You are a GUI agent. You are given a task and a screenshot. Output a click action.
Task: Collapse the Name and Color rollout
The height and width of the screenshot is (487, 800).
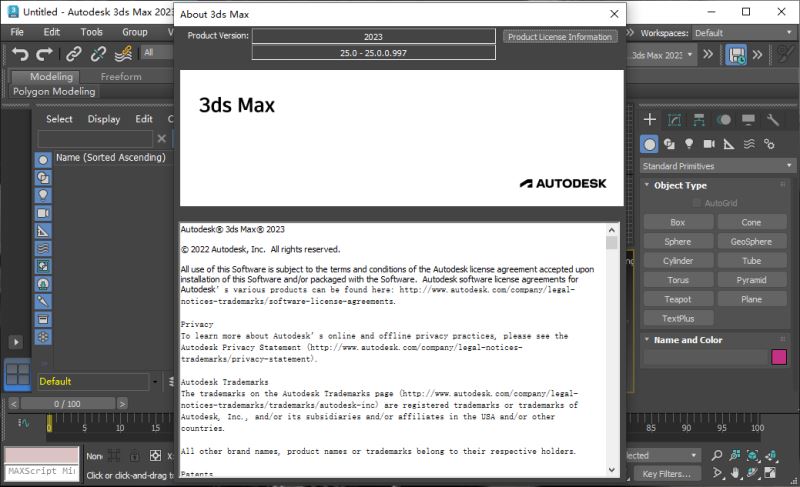pyautogui.click(x=647, y=340)
